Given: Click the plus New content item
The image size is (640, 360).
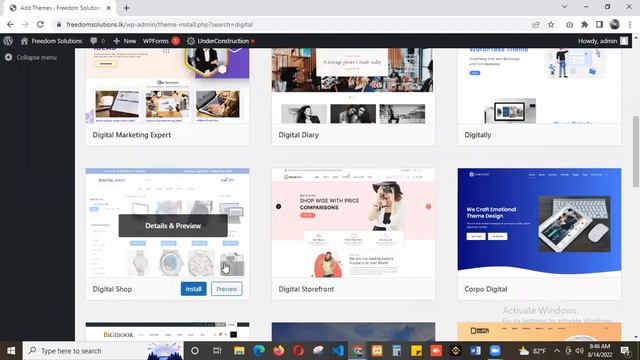Looking at the screenshot, I should click(x=124, y=41).
